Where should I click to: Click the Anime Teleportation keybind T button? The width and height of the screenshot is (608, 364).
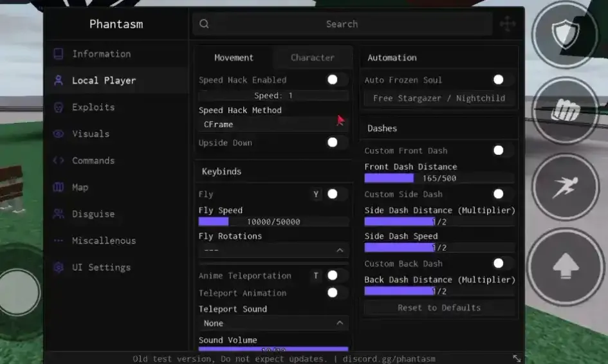[x=316, y=276]
